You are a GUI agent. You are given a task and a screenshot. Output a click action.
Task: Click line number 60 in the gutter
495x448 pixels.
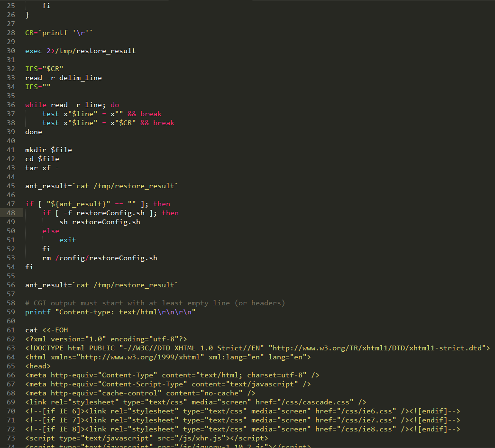pyautogui.click(x=11, y=321)
